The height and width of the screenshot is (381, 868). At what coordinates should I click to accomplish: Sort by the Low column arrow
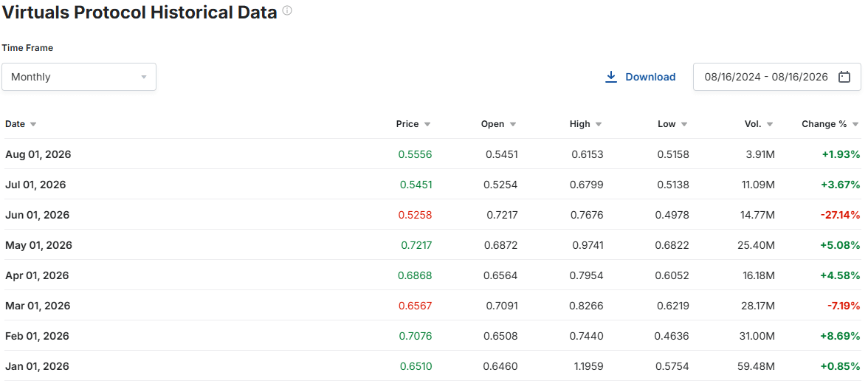coord(684,125)
